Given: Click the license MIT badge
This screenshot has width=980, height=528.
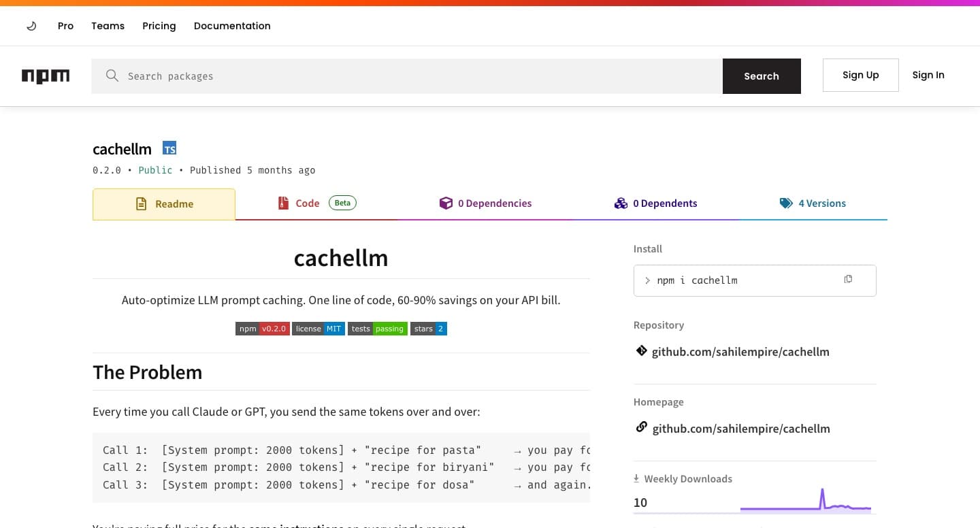Looking at the screenshot, I should (318, 329).
